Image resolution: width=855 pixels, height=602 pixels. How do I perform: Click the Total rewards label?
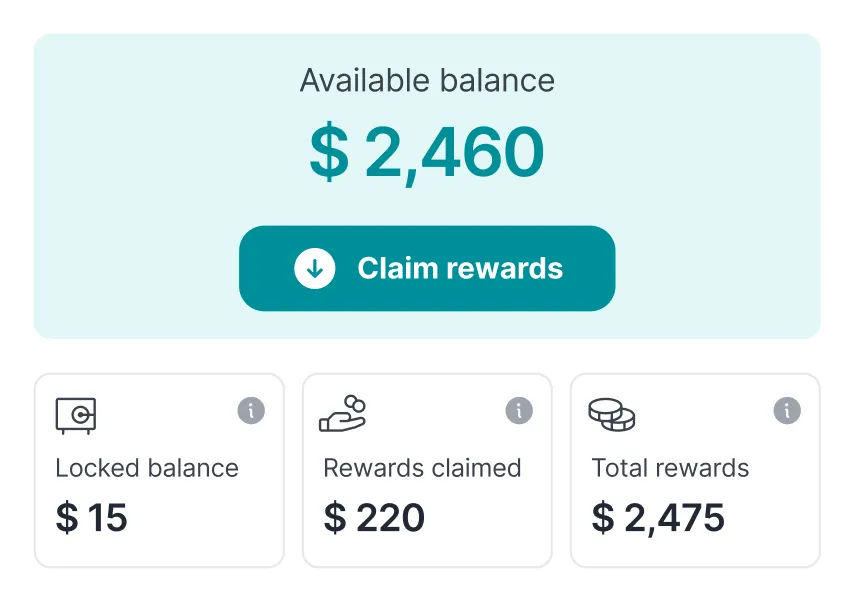670,468
